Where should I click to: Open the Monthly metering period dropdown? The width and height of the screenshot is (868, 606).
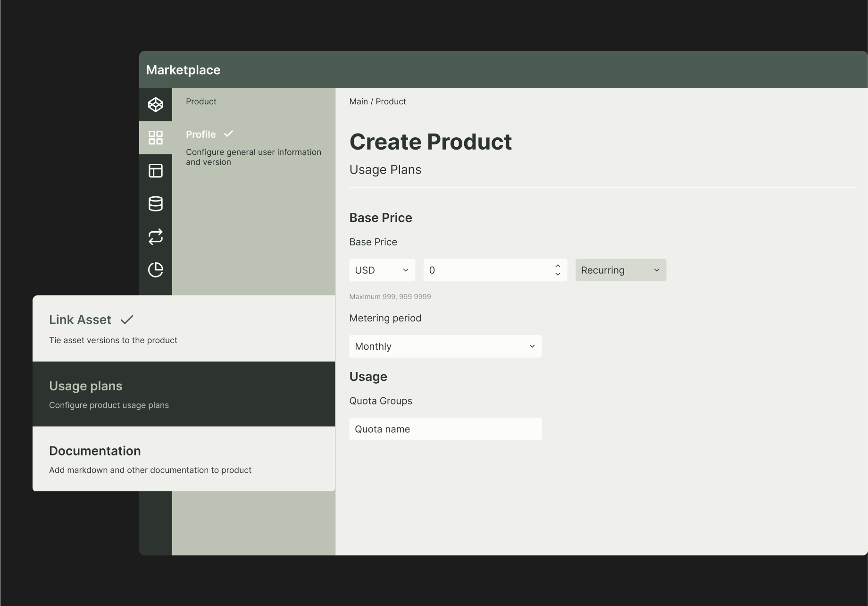445,346
